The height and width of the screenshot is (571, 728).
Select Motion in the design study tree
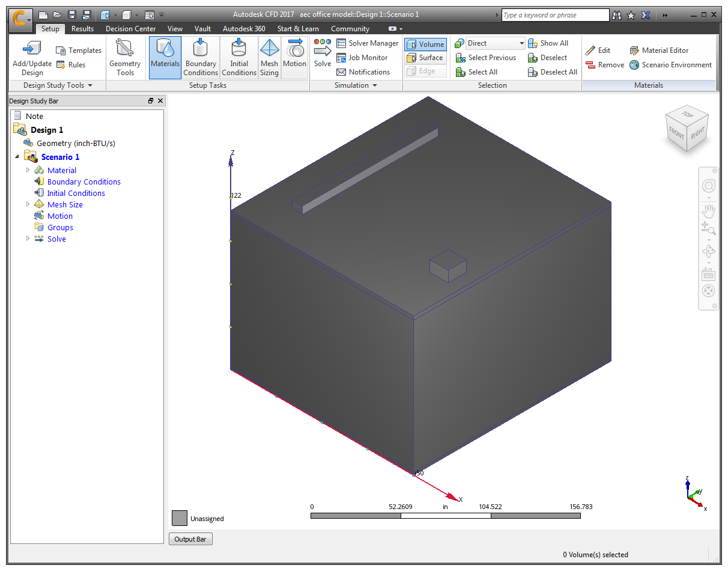tap(60, 216)
